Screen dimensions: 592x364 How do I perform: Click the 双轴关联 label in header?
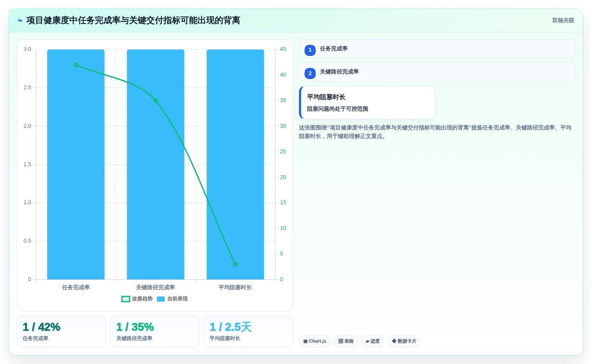563,21
